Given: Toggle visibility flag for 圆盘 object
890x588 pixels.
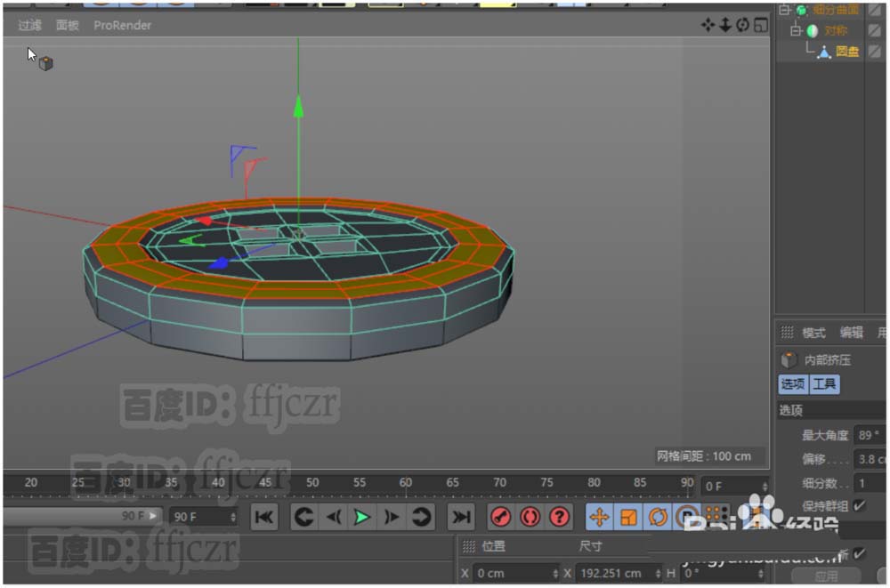Looking at the screenshot, I should coord(875,51).
